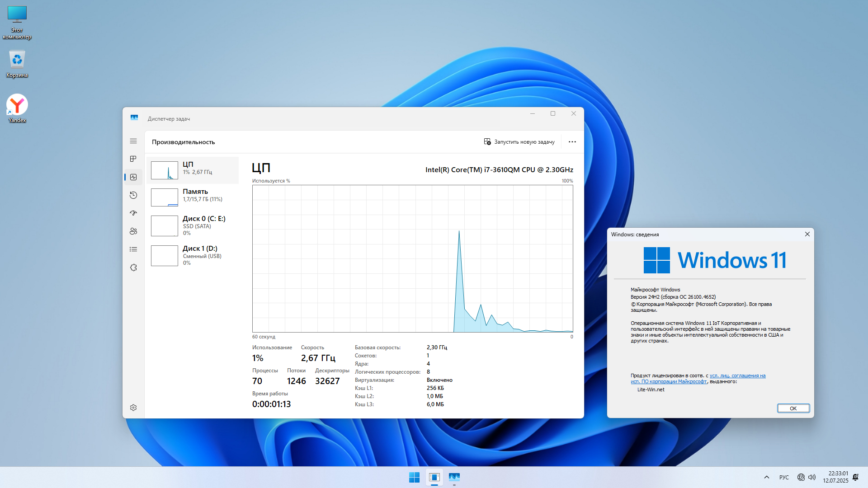Select the Memory performance item
Image resolution: width=868 pixels, height=488 pixels.
click(x=193, y=197)
